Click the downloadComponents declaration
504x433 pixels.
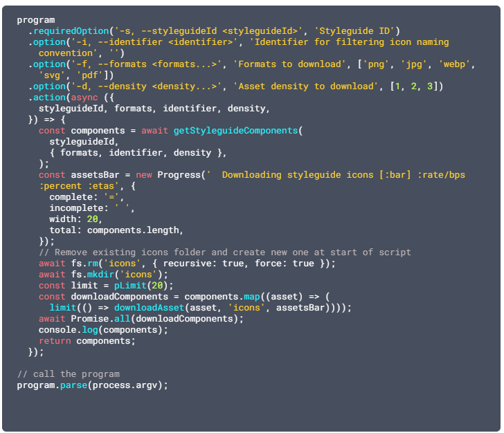tap(120, 297)
